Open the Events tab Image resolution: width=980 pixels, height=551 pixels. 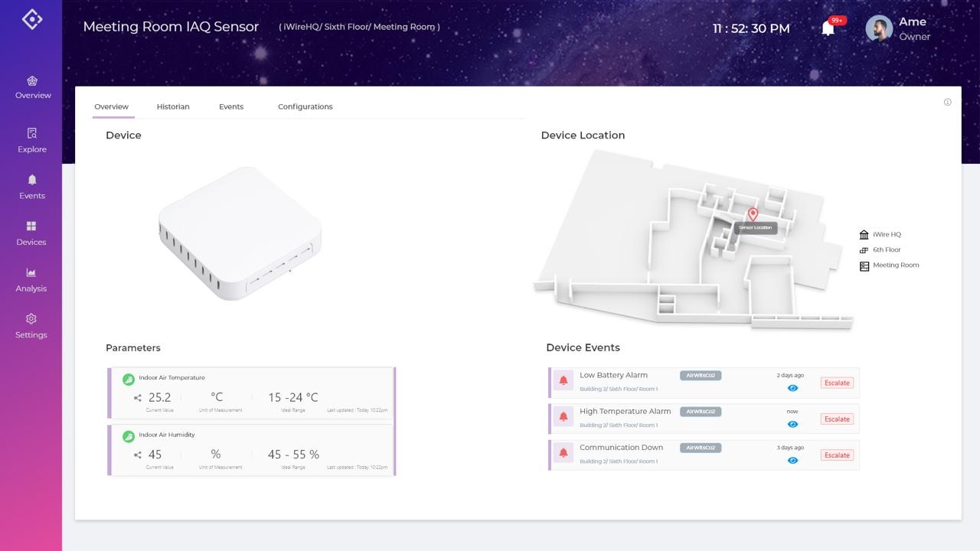231,106
